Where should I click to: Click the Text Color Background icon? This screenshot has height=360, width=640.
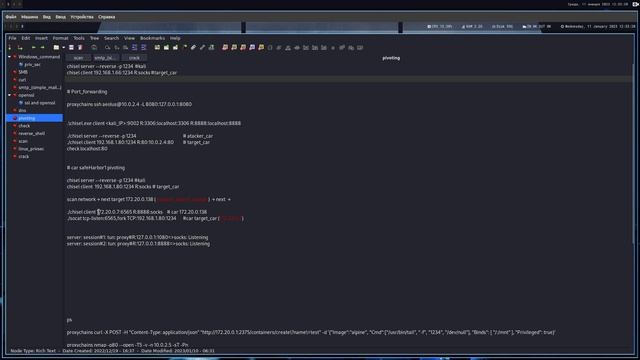tap(260, 47)
